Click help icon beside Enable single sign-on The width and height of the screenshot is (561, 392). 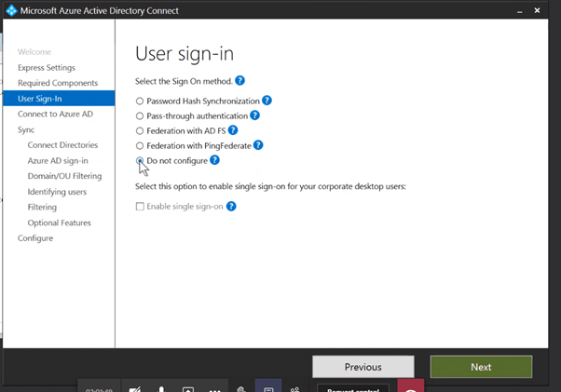[x=231, y=206]
